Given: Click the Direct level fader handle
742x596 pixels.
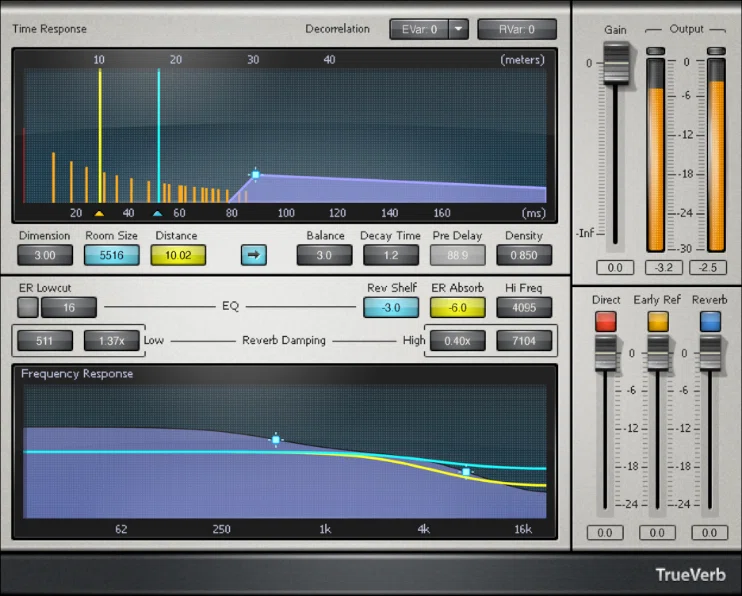Looking at the screenshot, I should point(605,353).
